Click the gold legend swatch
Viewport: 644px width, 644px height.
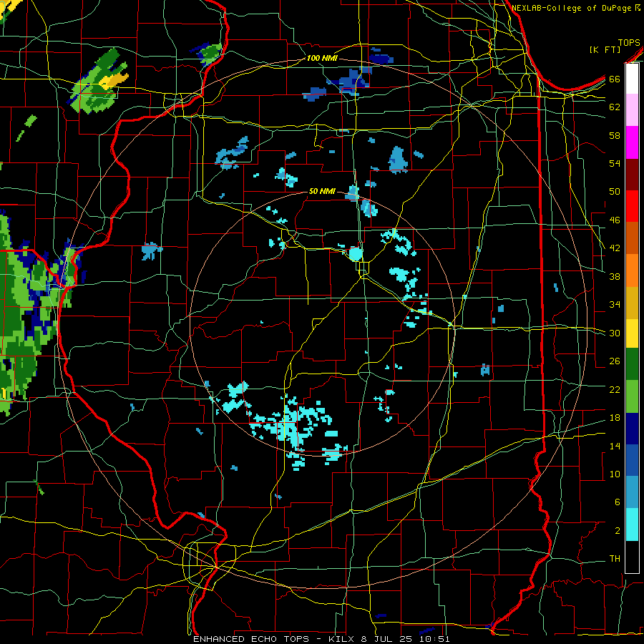point(632,302)
